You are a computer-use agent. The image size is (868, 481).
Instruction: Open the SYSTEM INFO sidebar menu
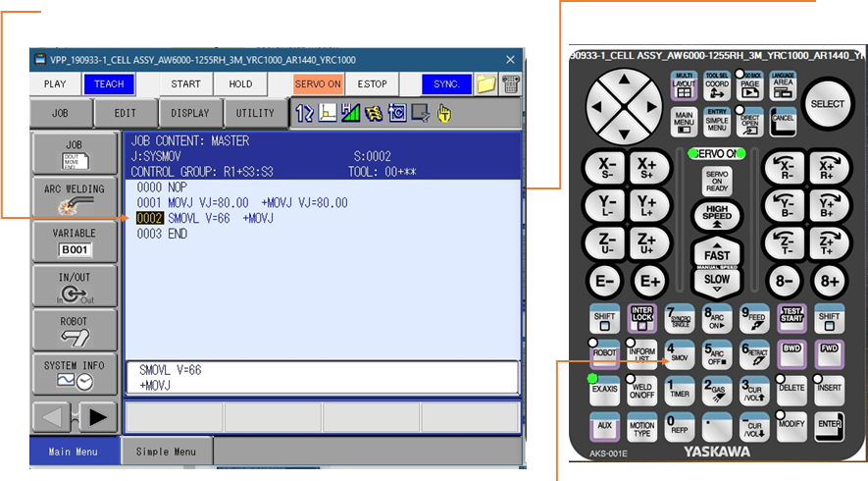point(75,375)
